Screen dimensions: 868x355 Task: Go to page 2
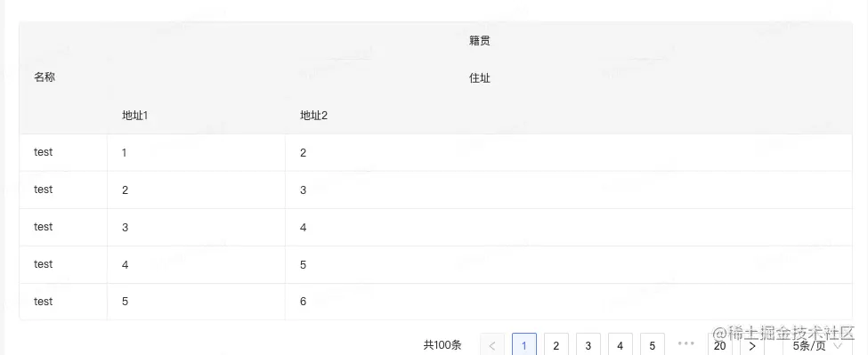556,345
